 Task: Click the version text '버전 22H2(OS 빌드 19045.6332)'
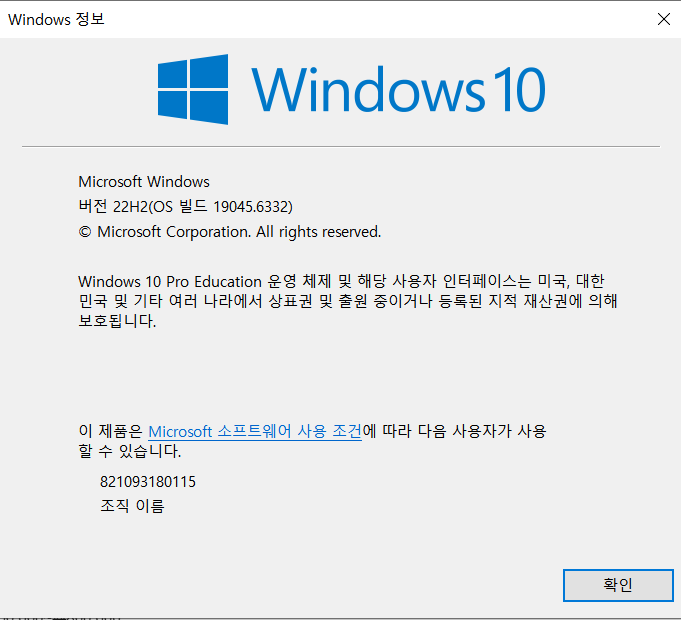coord(185,207)
